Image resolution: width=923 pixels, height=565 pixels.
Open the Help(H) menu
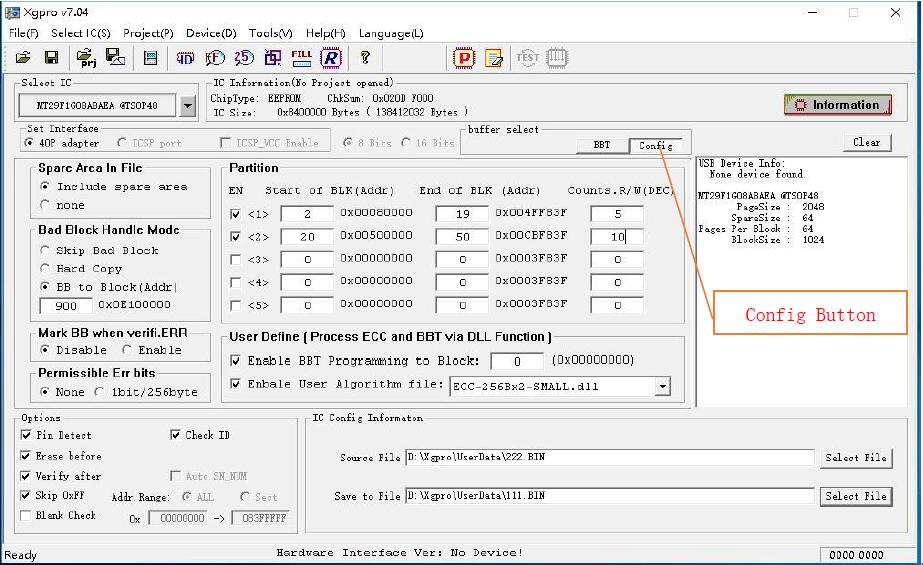click(x=326, y=33)
